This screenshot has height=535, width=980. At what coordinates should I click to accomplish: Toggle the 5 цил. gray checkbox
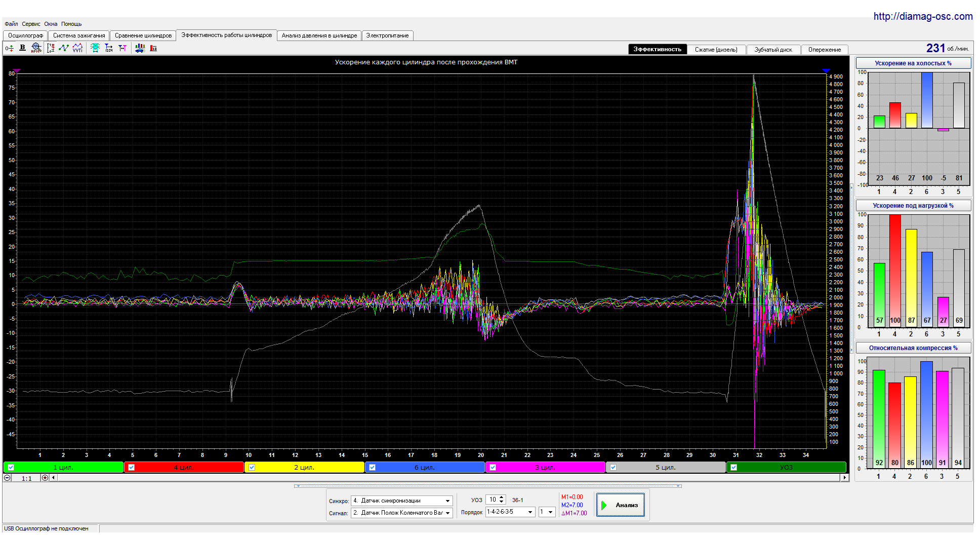[x=614, y=468]
